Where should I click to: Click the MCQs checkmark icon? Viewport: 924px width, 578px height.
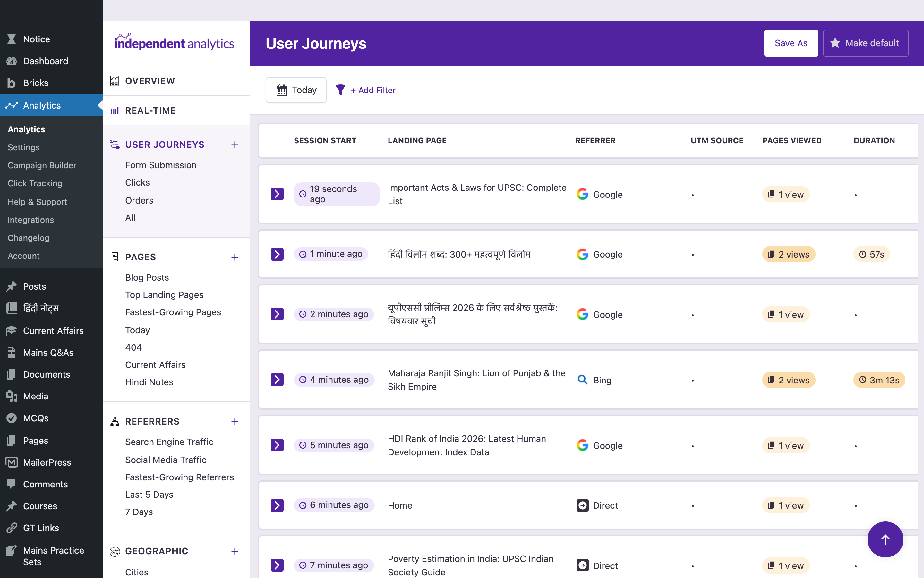coord(12,418)
